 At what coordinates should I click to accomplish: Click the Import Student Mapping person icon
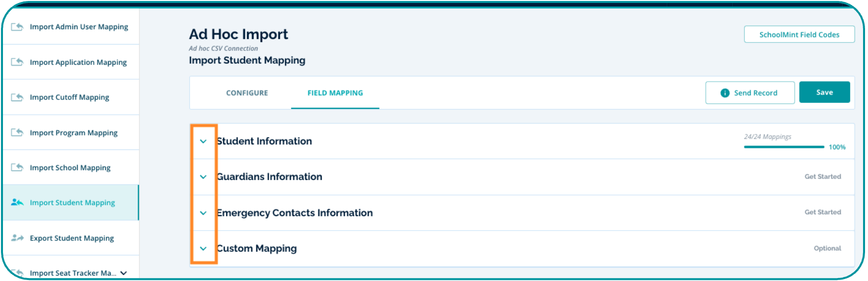tap(17, 202)
